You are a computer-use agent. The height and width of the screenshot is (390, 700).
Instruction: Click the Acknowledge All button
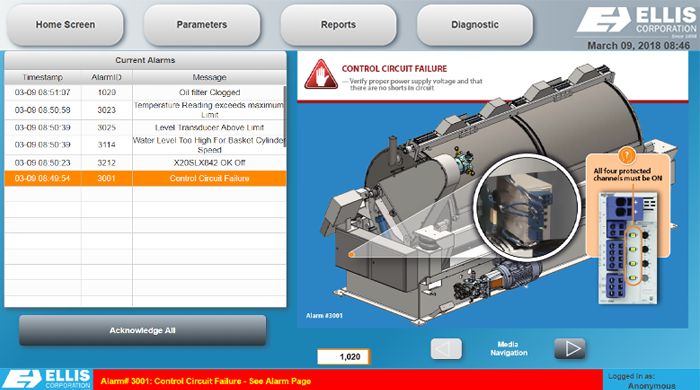tap(142, 331)
